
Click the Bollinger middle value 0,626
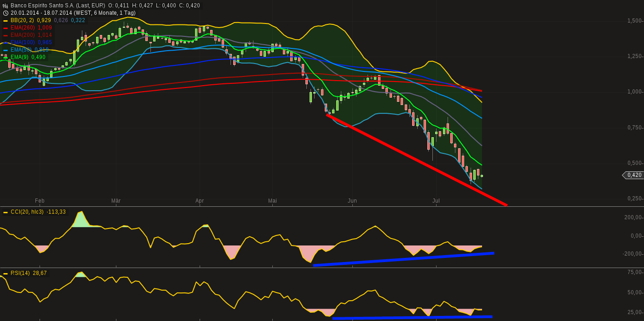point(61,20)
